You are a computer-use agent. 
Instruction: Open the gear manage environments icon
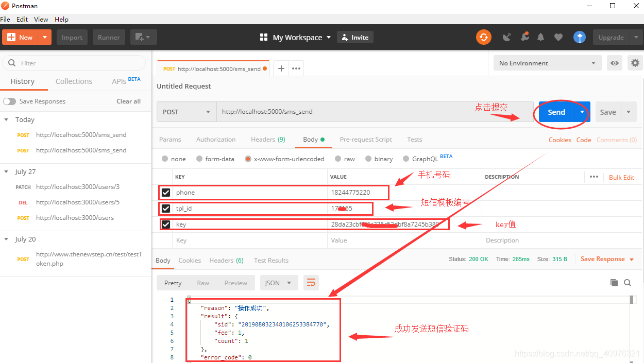[635, 63]
